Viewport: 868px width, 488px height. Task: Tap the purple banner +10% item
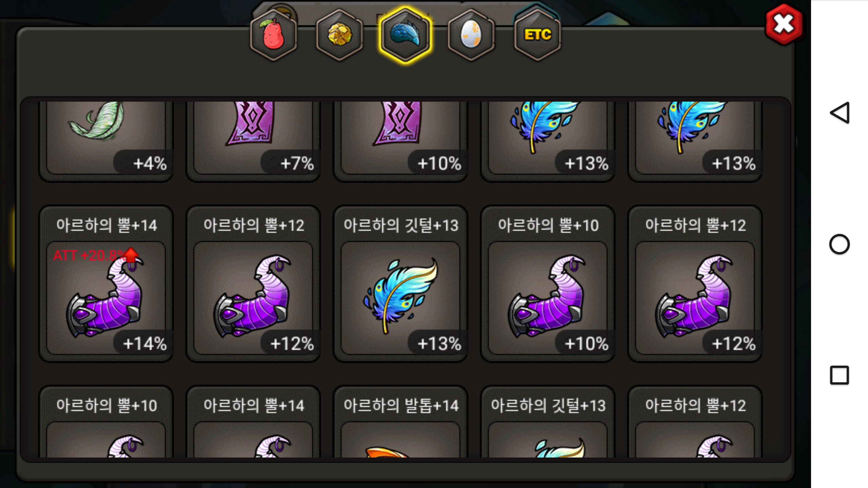coord(400,141)
